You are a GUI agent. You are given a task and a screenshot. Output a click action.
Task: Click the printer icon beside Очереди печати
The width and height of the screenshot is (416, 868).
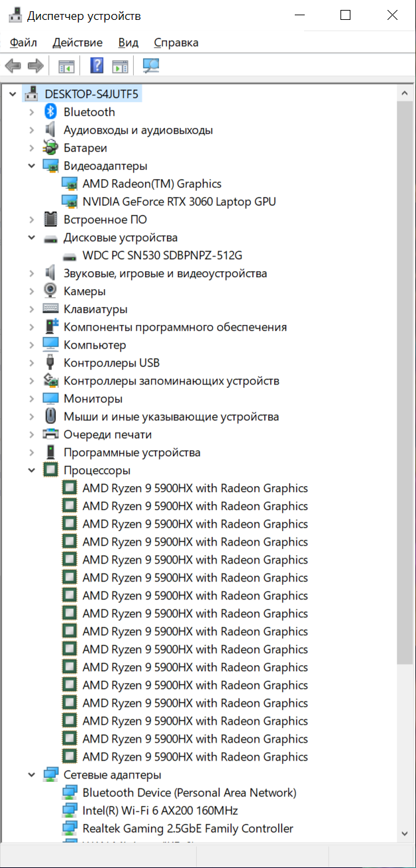click(x=50, y=434)
